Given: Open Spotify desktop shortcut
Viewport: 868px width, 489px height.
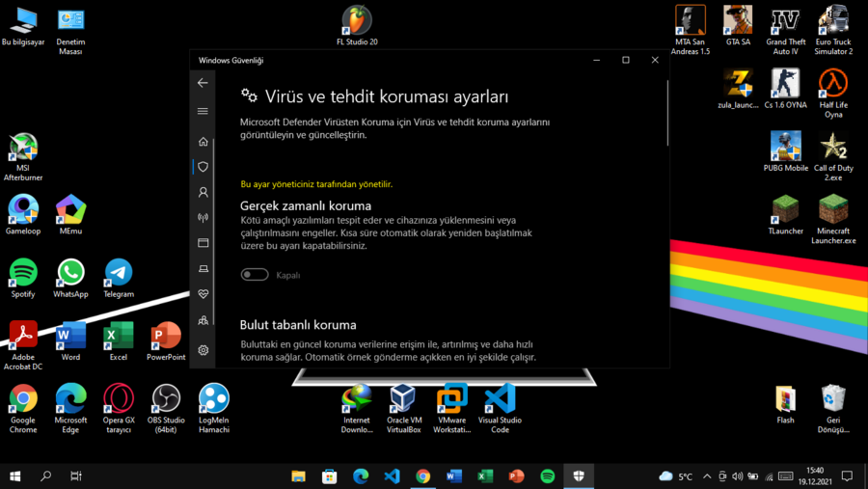Looking at the screenshot, I should (23, 278).
